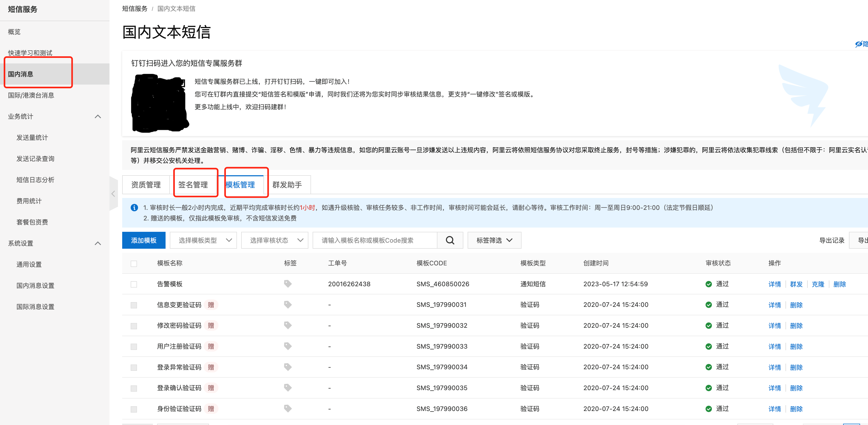Viewport: 868px width, 425px height.
Task: Check the checkbox for 告警模板 row
Action: coord(134,284)
